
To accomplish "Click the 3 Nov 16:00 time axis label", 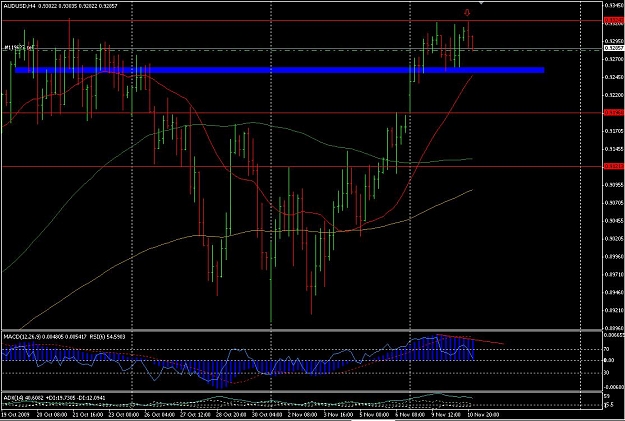I will point(338,415).
